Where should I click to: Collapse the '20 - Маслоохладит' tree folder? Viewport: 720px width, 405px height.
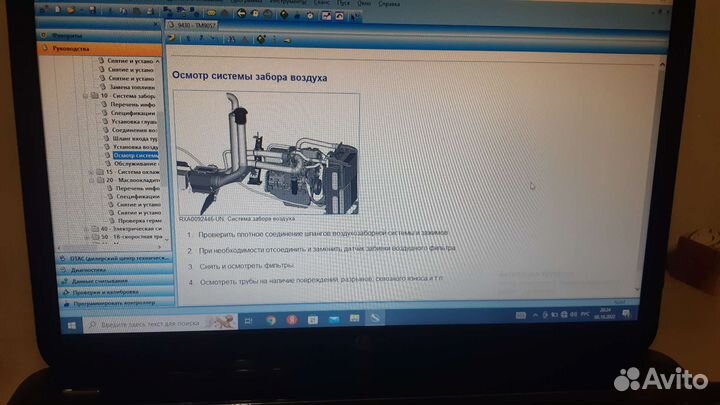click(x=91, y=180)
